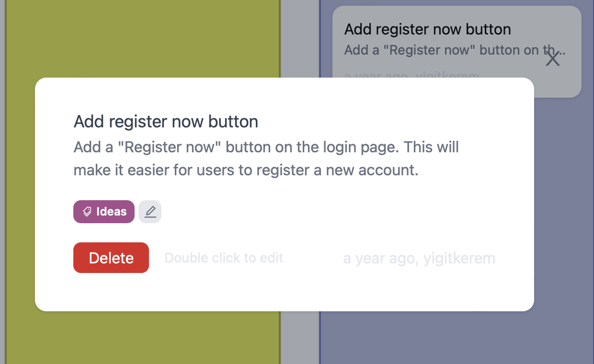594x364 pixels.
Task: Click the modal title "Add register now button"
Action: 166,122
